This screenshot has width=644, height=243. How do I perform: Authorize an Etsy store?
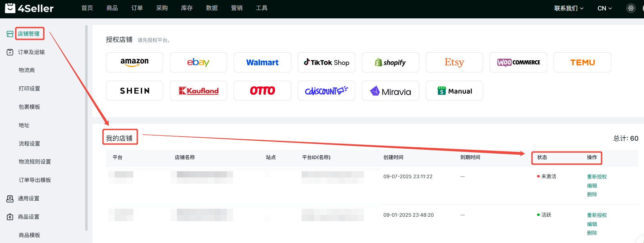tap(454, 62)
